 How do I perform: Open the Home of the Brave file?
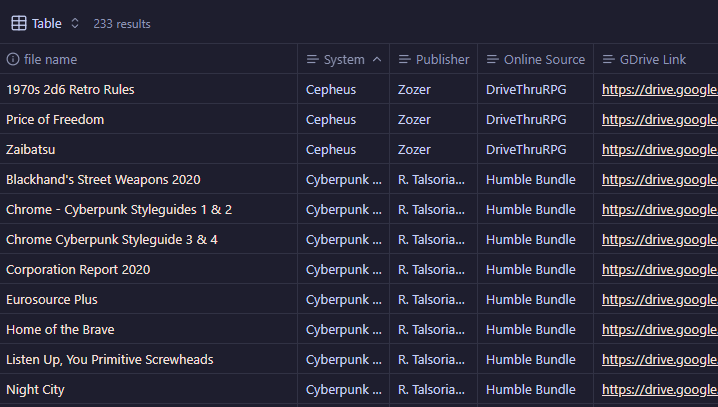60,330
